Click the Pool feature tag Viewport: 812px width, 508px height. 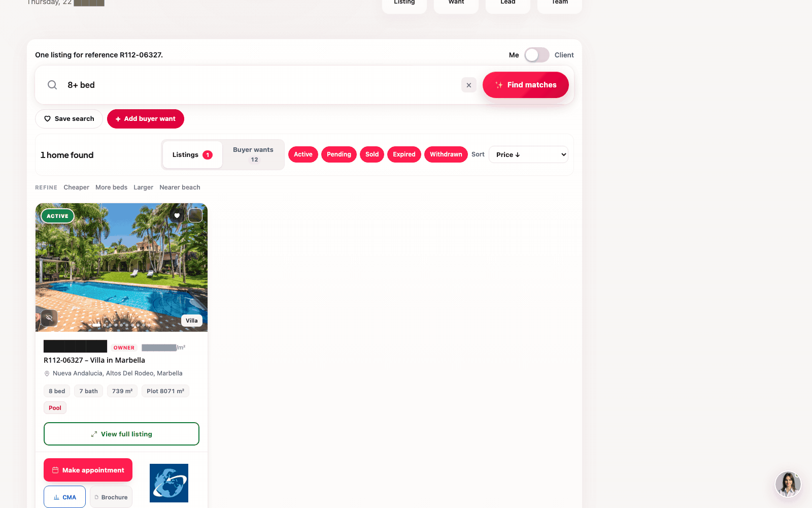(55, 408)
